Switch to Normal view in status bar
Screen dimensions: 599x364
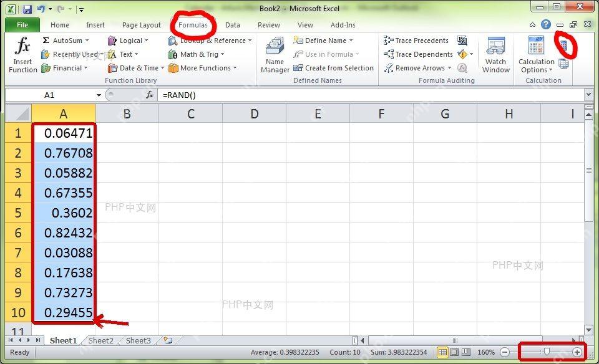click(442, 352)
